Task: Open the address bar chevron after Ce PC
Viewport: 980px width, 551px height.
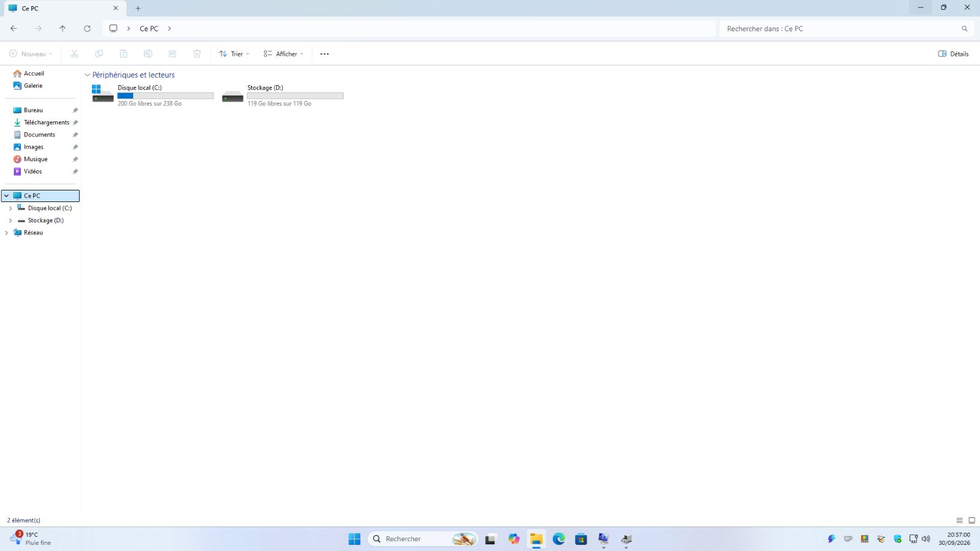Action: (170, 29)
